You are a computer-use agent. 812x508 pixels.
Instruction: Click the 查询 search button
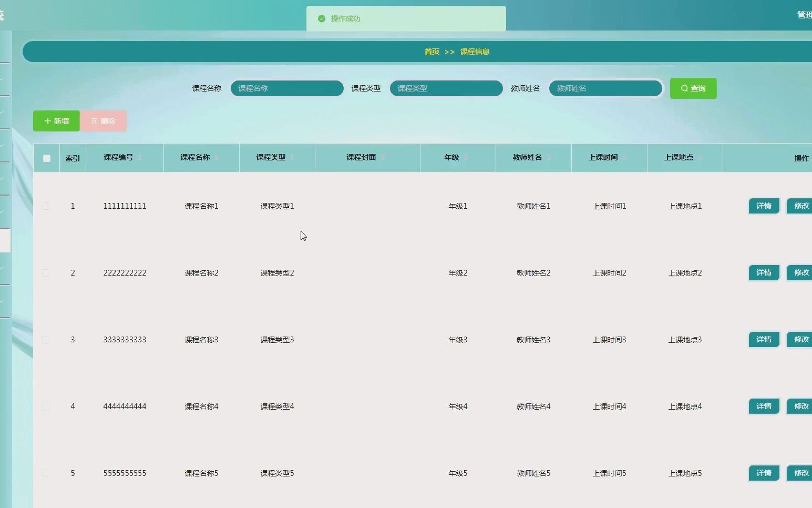(693, 88)
